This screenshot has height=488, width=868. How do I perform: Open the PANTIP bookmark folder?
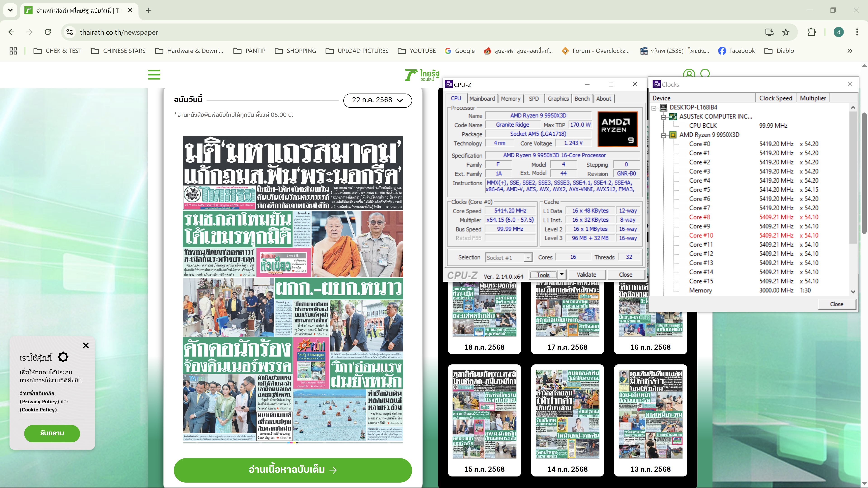pyautogui.click(x=249, y=51)
